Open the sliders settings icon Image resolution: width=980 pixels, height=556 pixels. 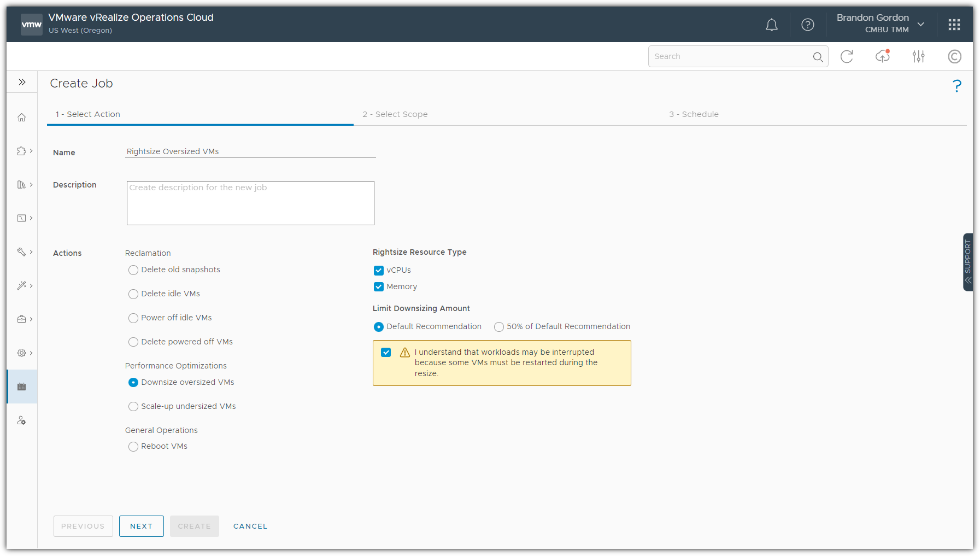[x=918, y=56]
